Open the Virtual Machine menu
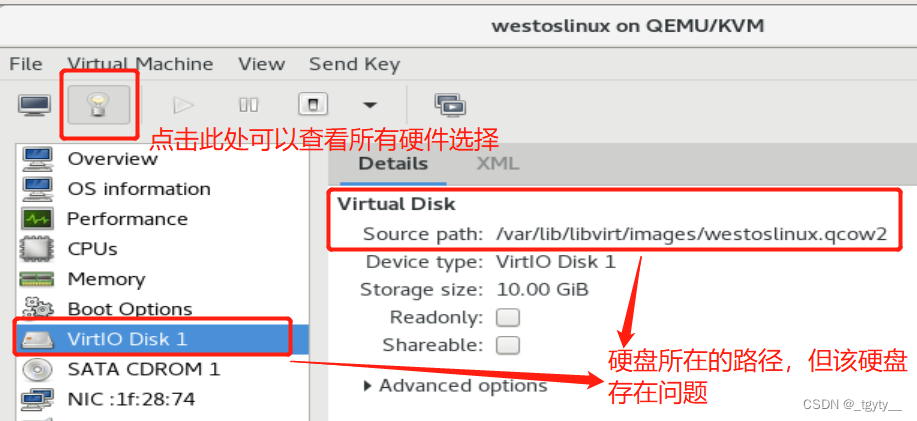 [x=140, y=64]
